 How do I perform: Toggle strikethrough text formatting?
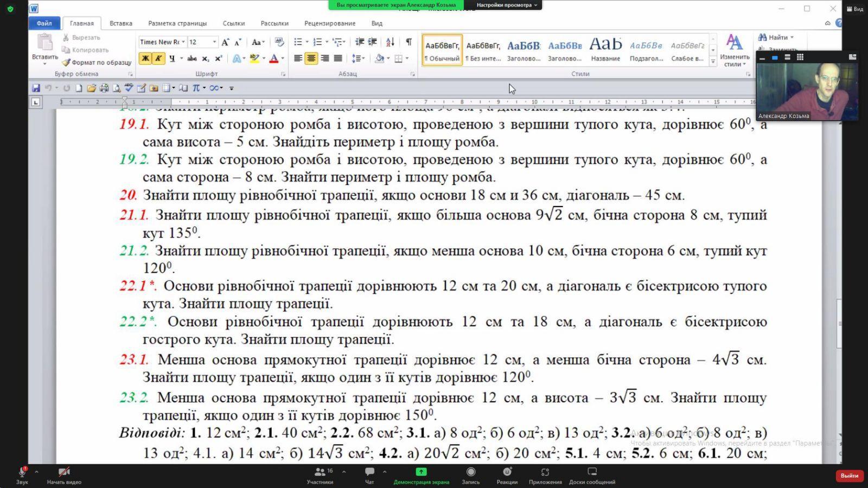point(192,59)
